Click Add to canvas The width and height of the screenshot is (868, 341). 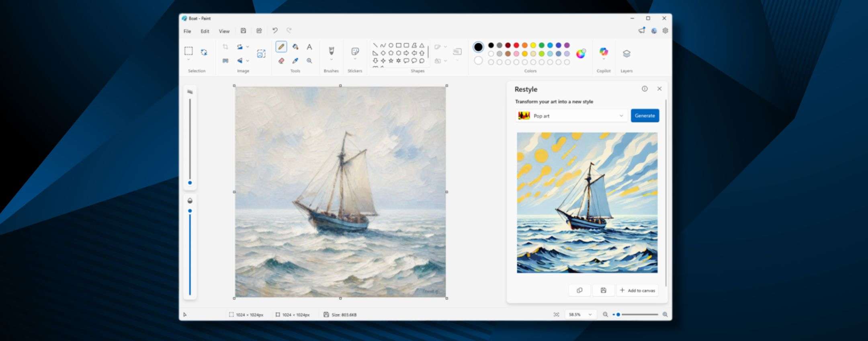click(637, 290)
